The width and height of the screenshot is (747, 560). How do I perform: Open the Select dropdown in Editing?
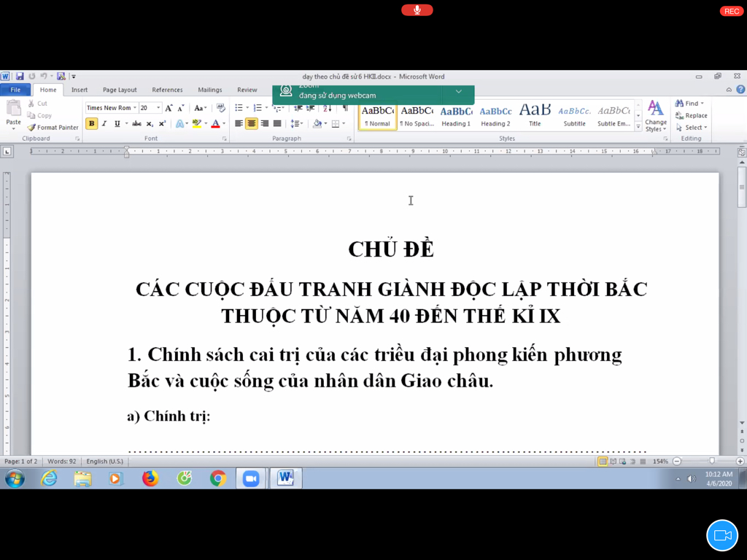(692, 127)
